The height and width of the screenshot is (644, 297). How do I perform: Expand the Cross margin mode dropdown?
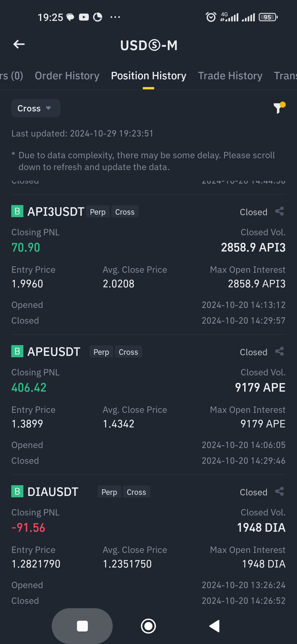click(36, 108)
